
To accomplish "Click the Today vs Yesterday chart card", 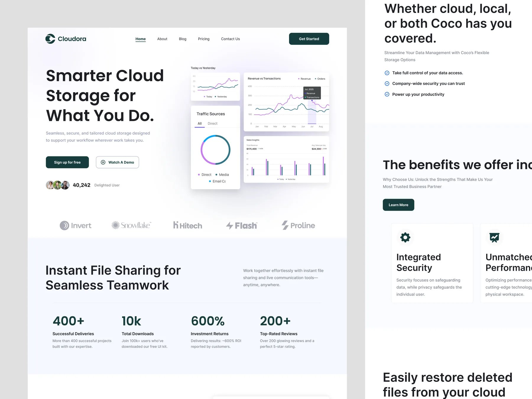I will tap(215, 87).
